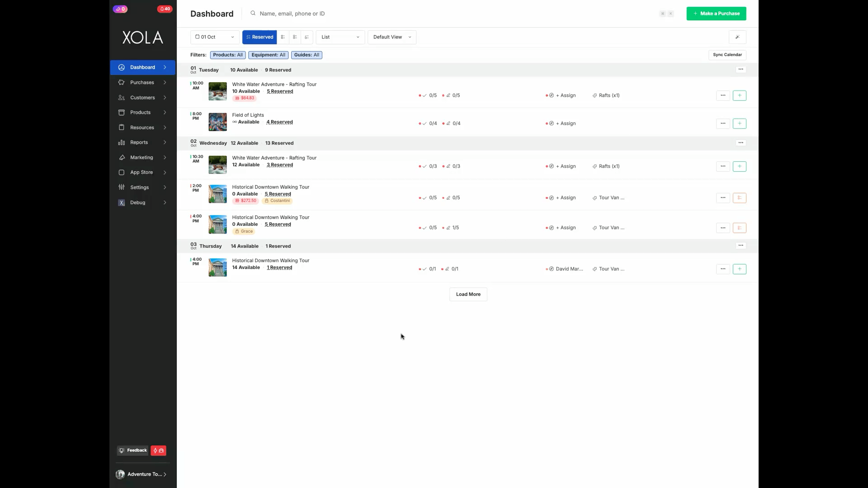Click 3 Reserved on 10:30 AM Rafting Tour

click(x=280, y=165)
